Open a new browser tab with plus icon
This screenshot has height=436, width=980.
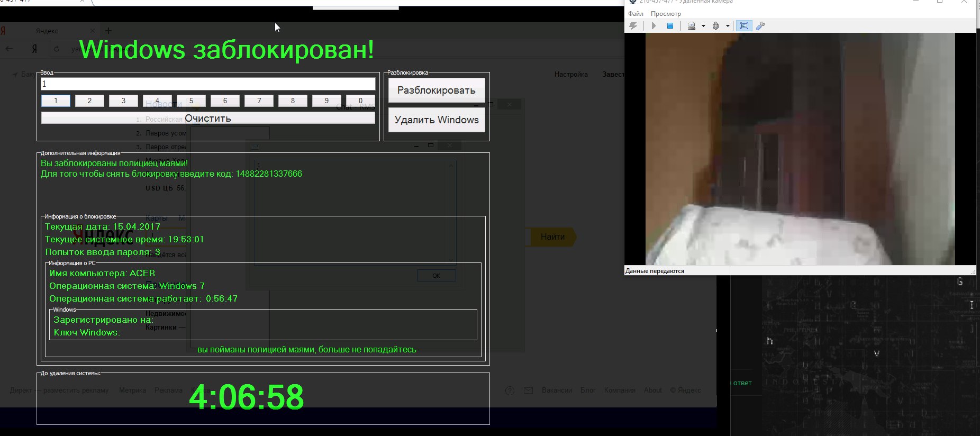[x=108, y=31]
